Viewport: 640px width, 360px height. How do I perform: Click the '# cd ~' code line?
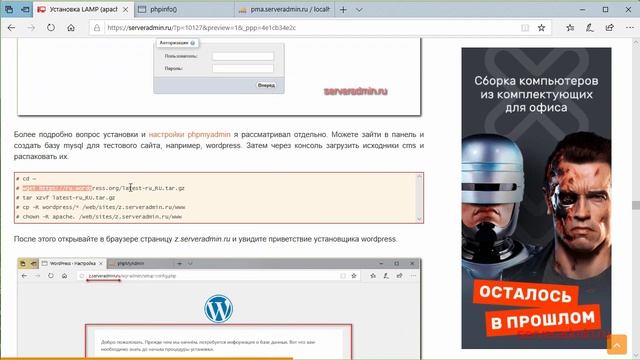tap(26, 179)
